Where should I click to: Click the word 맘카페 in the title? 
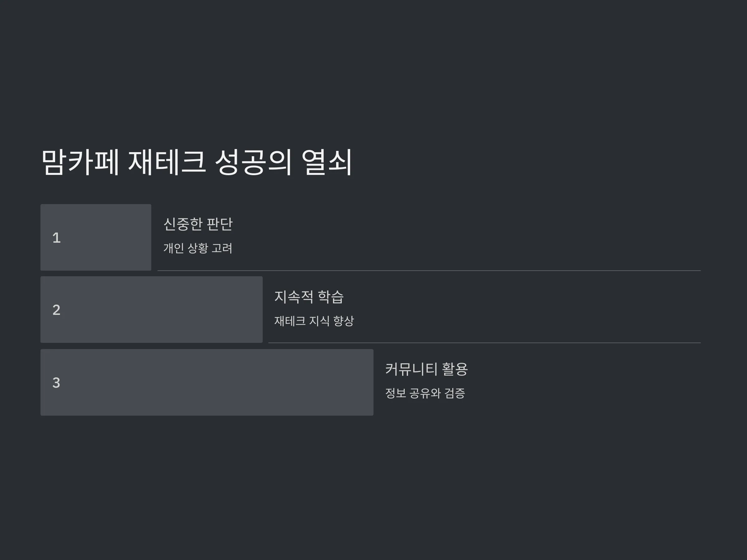pyautogui.click(x=80, y=162)
